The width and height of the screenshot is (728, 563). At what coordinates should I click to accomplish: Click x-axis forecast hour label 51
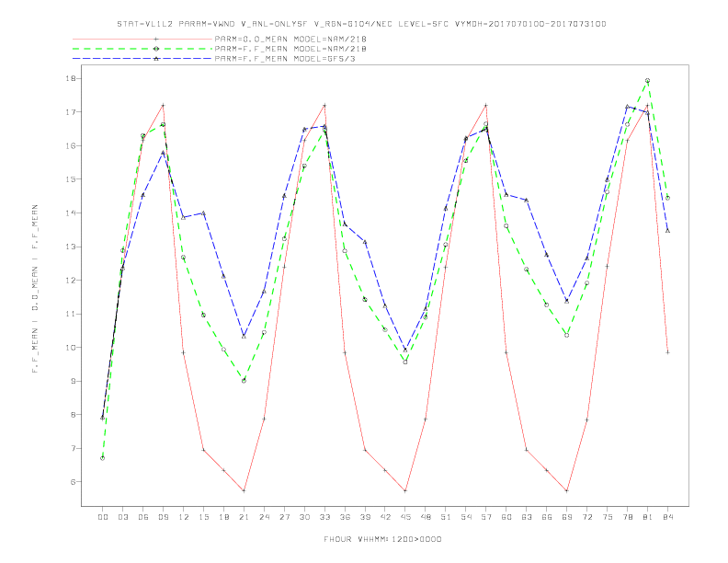pyautogui.click(x=446, y=517)
